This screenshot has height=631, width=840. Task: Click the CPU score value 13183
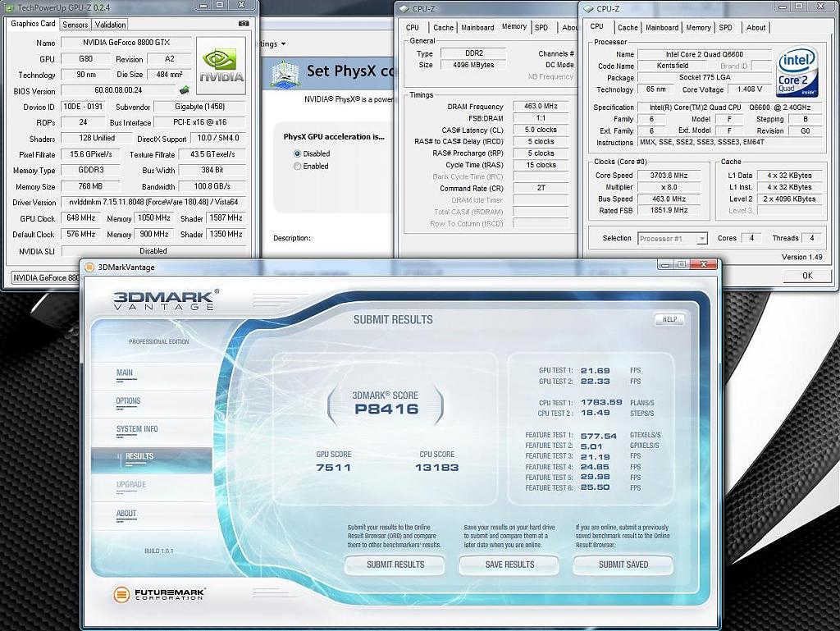coord(436,468)
